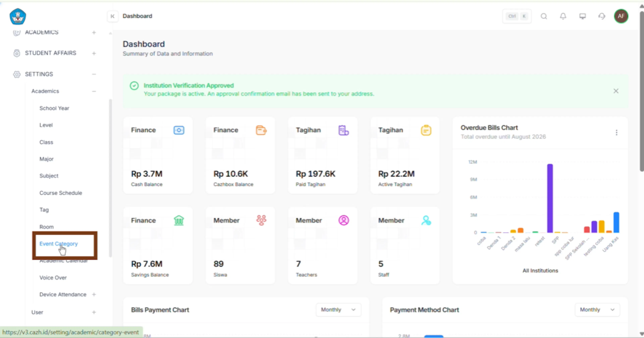The height and width of the screenshot is (338, 644).
Task: Click the 'All Institutions' chart label
Action: pyautogui.click(x=540, y=271)
